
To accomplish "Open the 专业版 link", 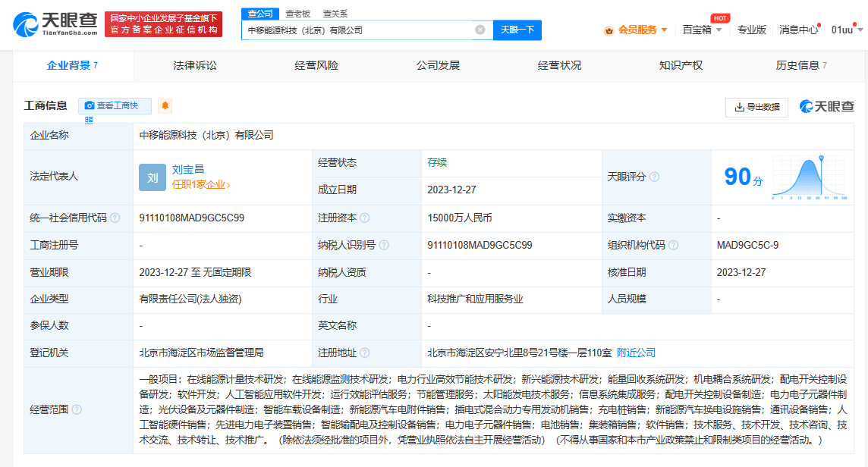I will pyautogui.click(x=751, y=30).
